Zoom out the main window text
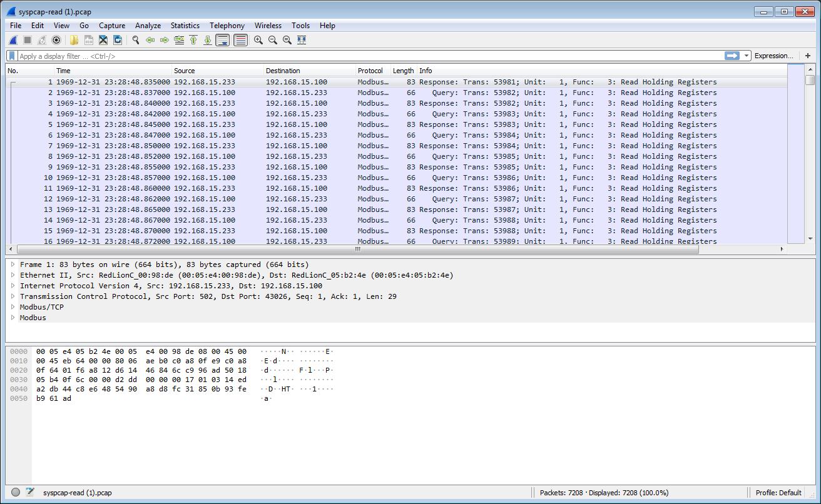This screenshot has width=821, height=504. click(x=273, y=40)
